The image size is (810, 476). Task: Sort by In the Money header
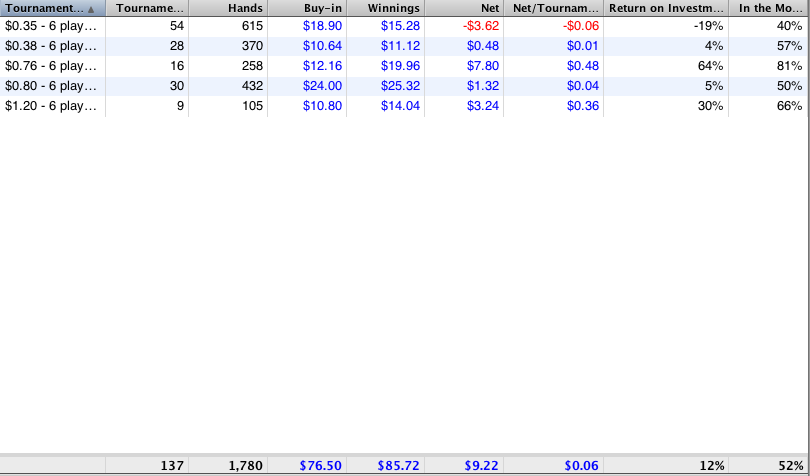(770, 8)
